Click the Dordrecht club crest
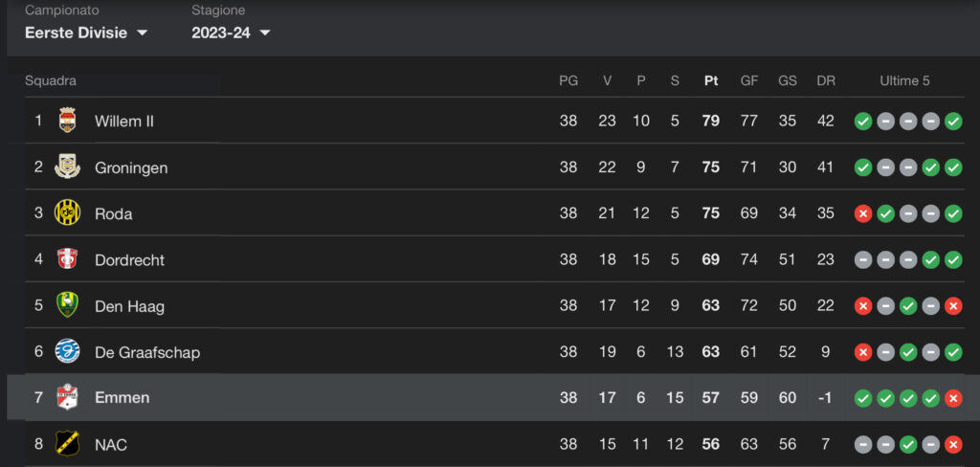The image size is (980, 467). [x=67, y=258]
